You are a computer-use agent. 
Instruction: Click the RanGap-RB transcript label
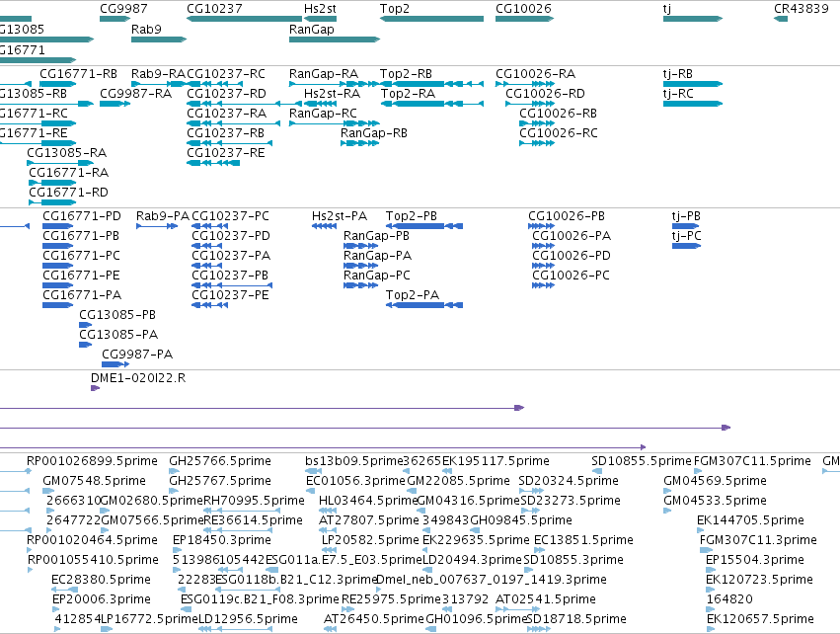point(374,133)
